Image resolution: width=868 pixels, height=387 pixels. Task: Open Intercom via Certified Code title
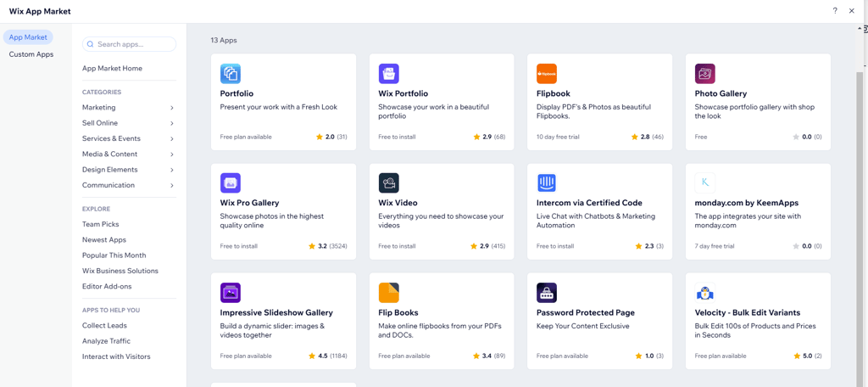pyautogui.click(x=590, y=203)
